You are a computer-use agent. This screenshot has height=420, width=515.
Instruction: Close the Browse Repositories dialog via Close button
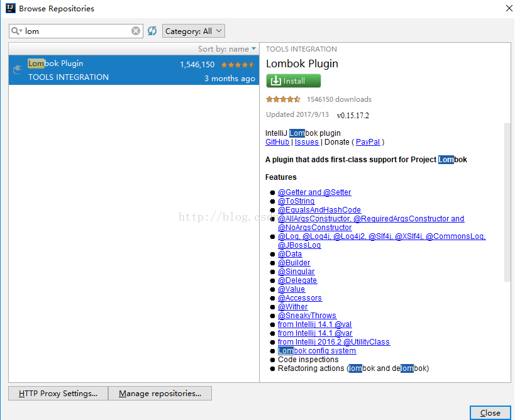pyautogui.click(x=490, y=413)
